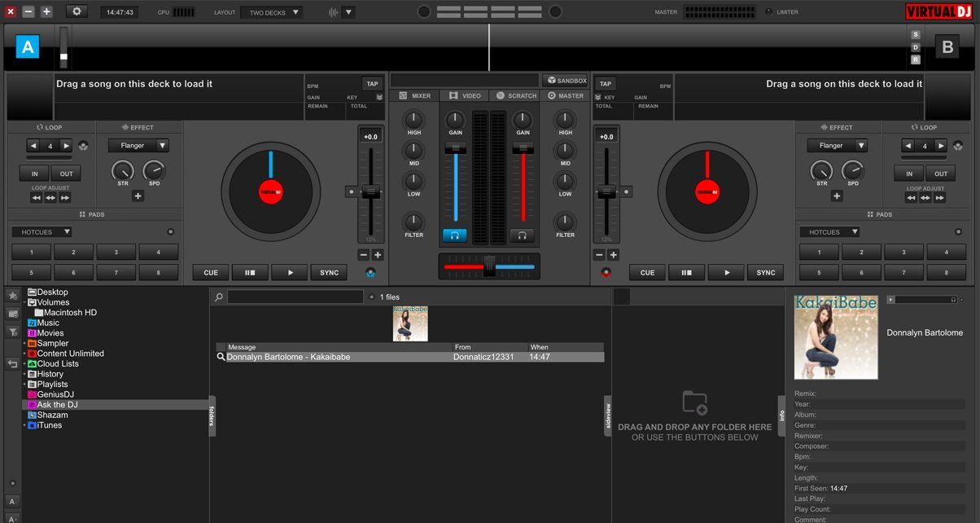Switch to the Scratch tab
The height and width of the screenshot is (523, 980).
[516, 95]
